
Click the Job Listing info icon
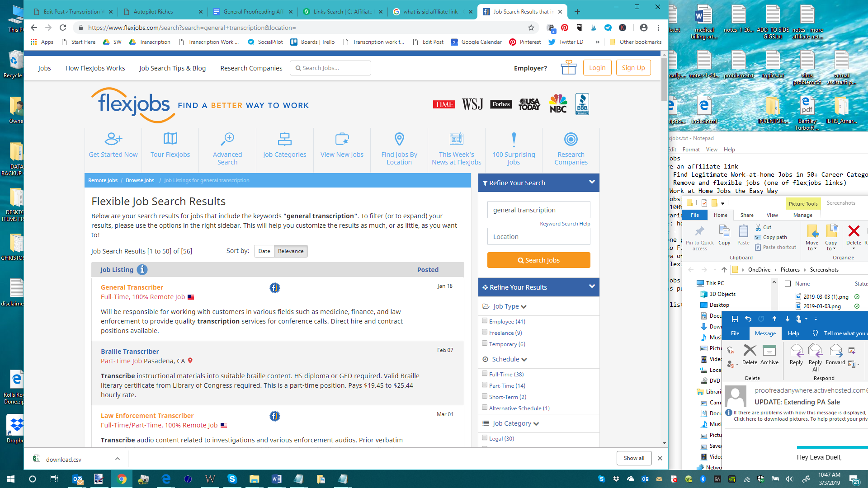(x=142, y=270)
